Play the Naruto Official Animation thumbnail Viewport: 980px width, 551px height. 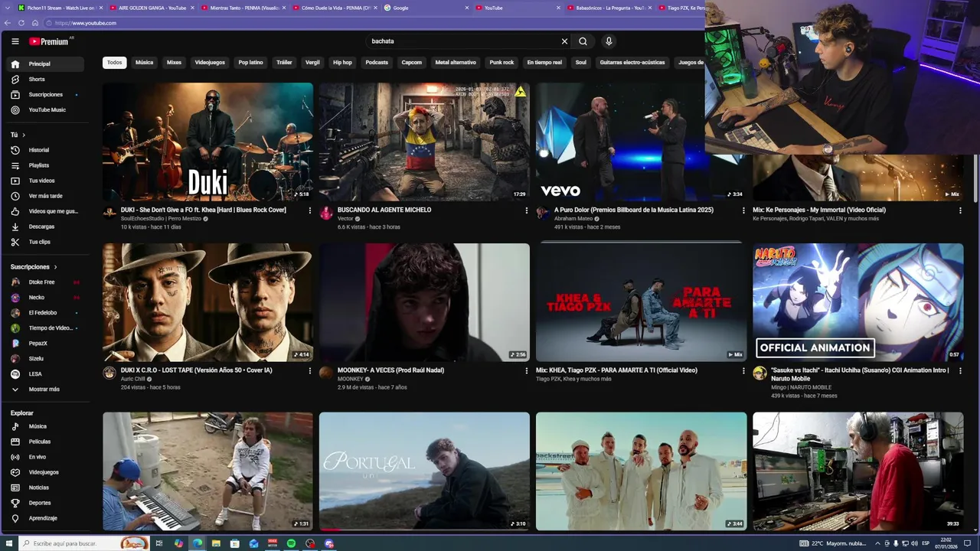click(x=857, y=302)
